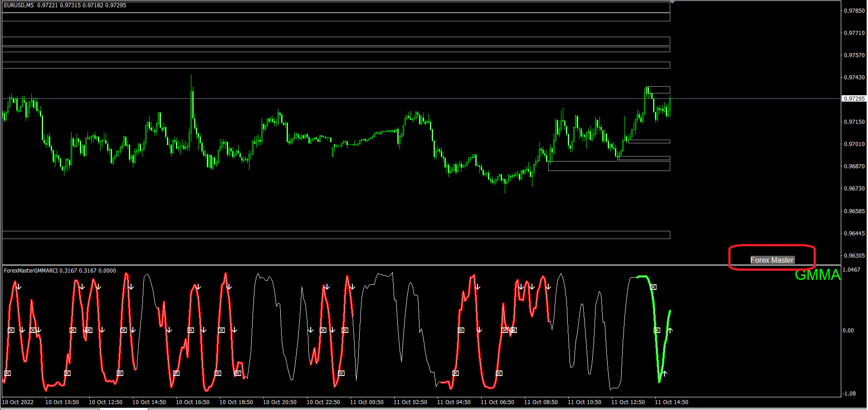Click the current price tag 0.97295 on axis
This screenshot has width=868, height=410.
tap(854, 99)
